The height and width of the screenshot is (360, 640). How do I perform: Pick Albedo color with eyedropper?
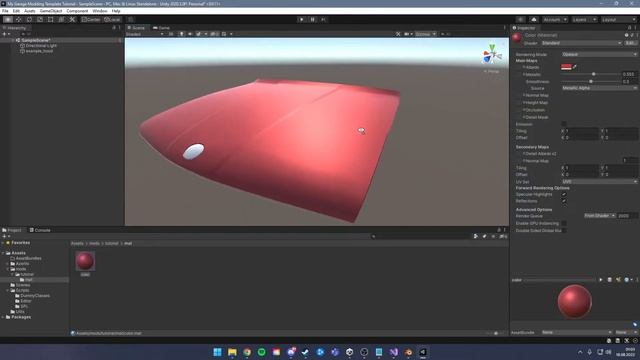point(575,67)
